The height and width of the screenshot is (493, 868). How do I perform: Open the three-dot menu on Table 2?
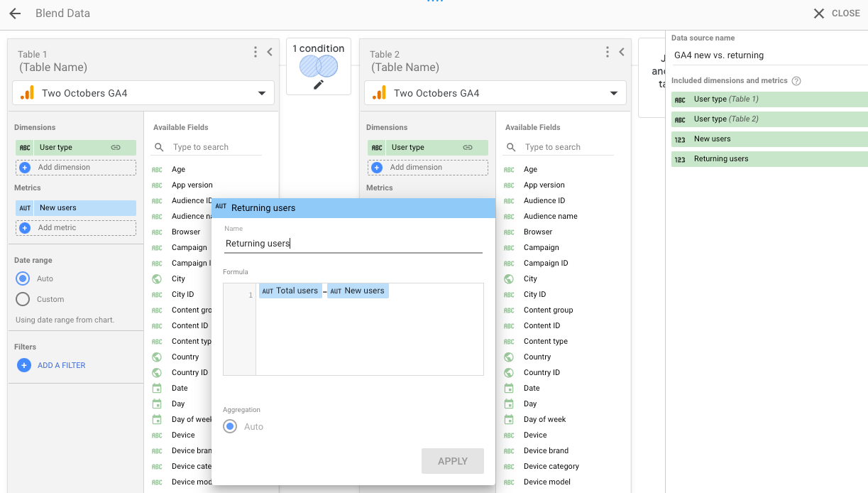608,51
